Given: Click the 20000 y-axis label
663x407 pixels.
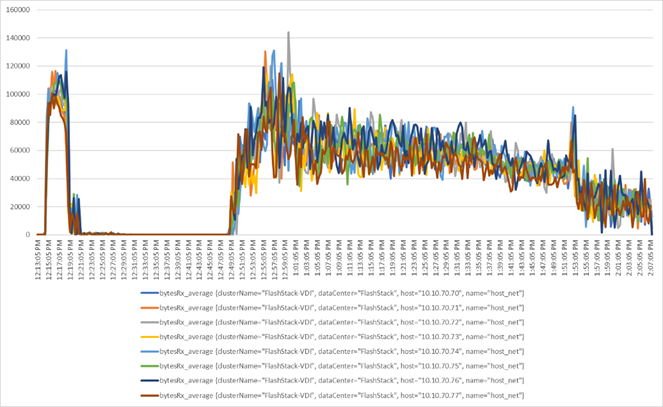Looking at the screenshot, I should coord(20,207).
